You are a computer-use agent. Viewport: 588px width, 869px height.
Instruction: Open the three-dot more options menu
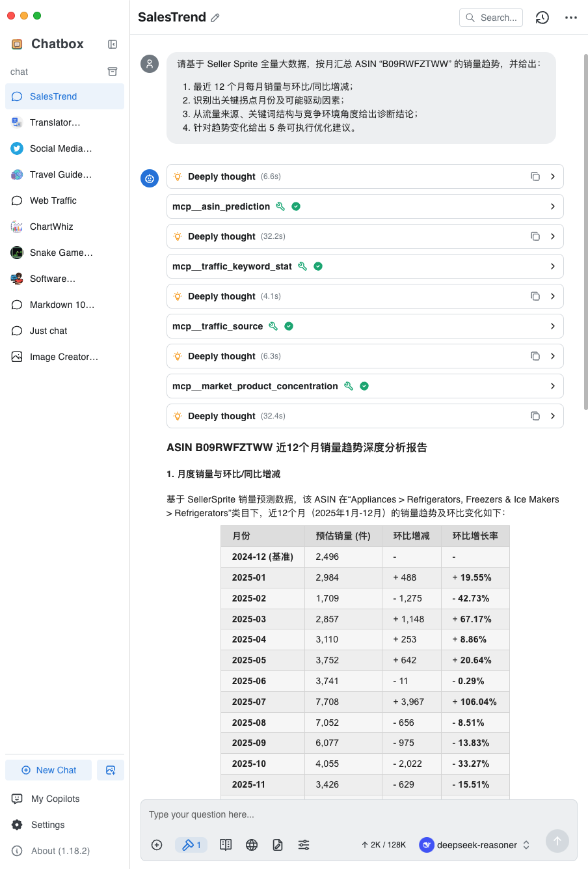[x=571, y=18]
